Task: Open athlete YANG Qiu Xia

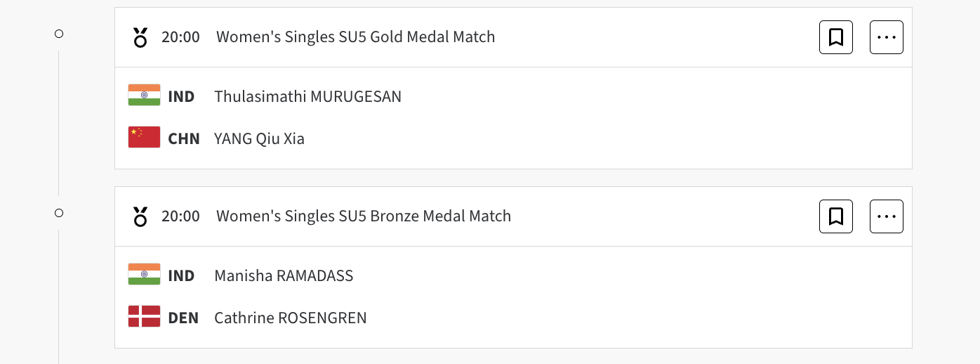Action: coord(259,138)
